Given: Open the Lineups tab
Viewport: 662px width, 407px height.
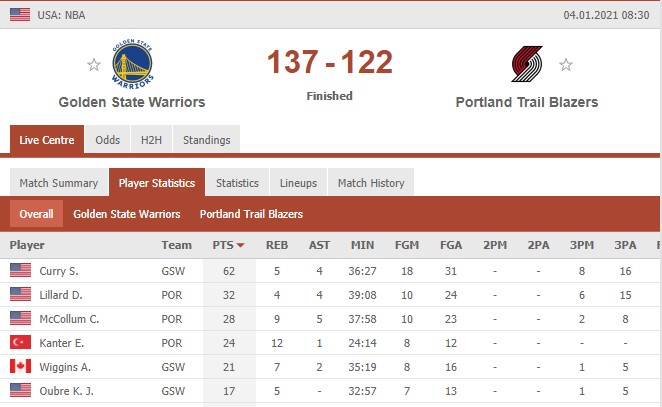Looking at the screenshot, I should tap(298, 183).
